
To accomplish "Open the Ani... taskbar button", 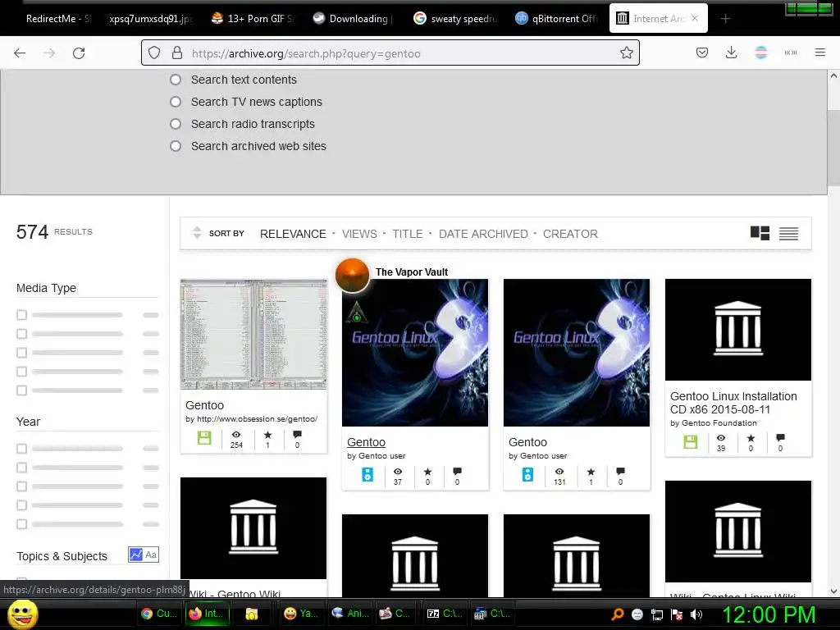I will 349,614.
